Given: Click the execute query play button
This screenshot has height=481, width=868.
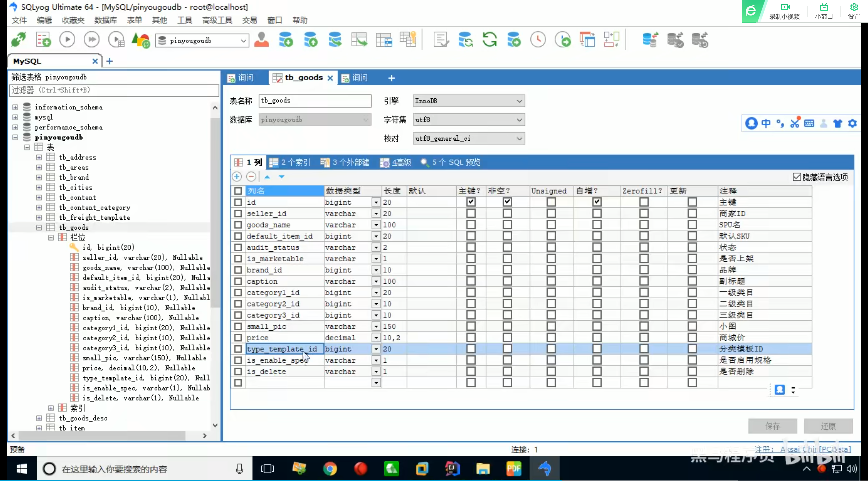Looking at the screenshot, I should coord(67,40).
